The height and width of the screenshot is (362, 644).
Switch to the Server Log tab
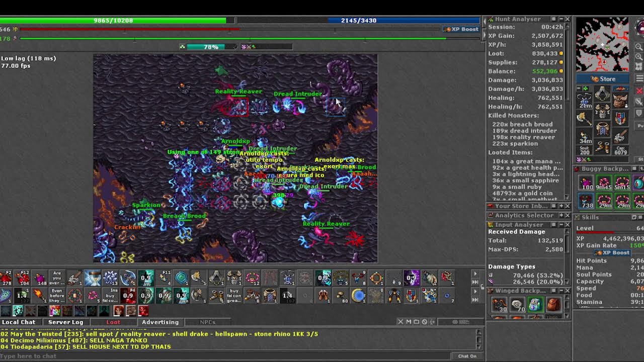pos(66,322)
